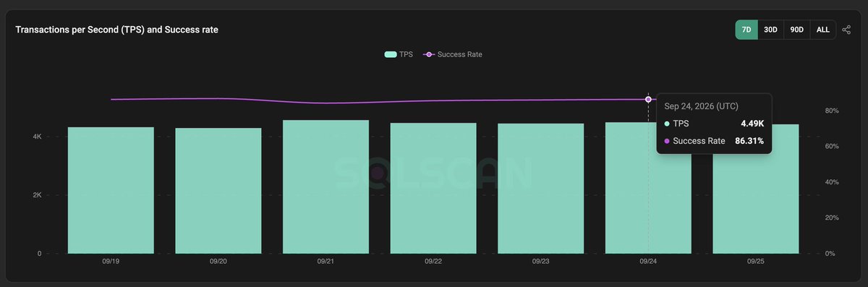
Task: Select the 7D time range tab
Action: [x=746, y=30]
